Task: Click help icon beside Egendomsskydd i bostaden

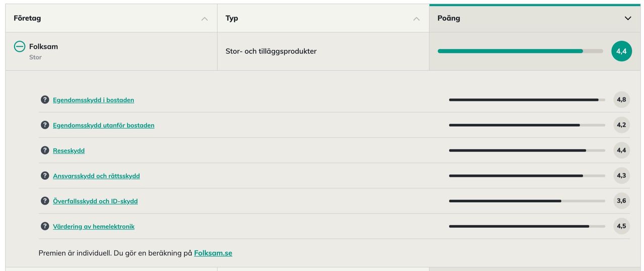Action: click(x=45, y=100)
